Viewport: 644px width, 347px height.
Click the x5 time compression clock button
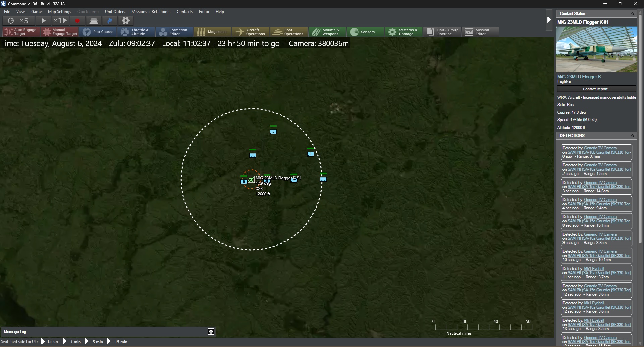point(18,21)
